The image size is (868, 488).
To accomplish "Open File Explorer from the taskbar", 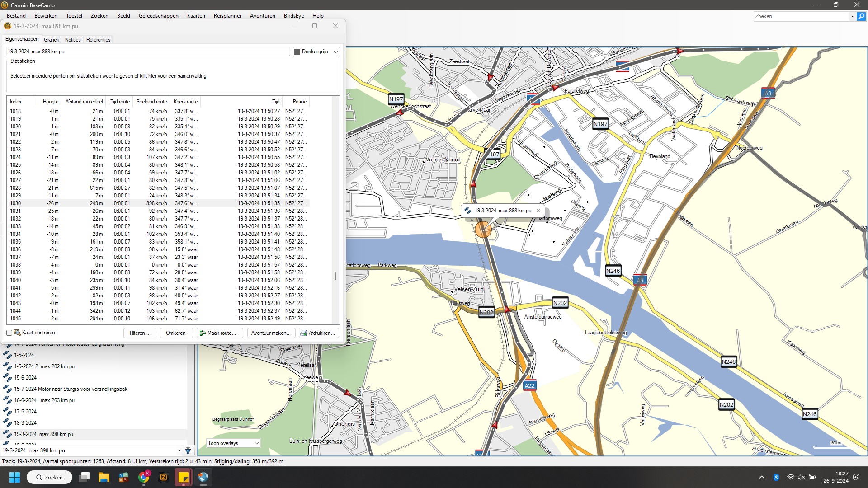I will coord(104,477).
